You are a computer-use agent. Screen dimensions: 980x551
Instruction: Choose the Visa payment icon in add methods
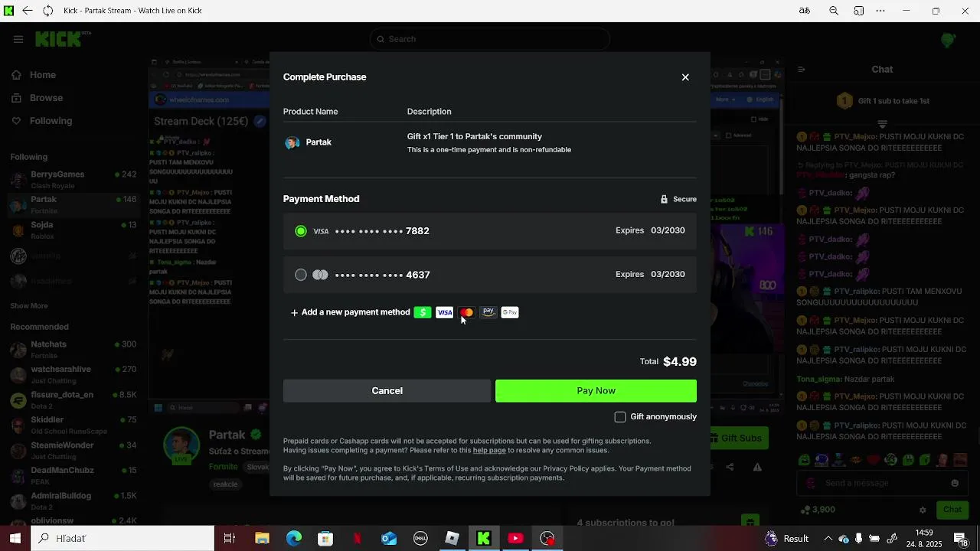click(445, 312)
